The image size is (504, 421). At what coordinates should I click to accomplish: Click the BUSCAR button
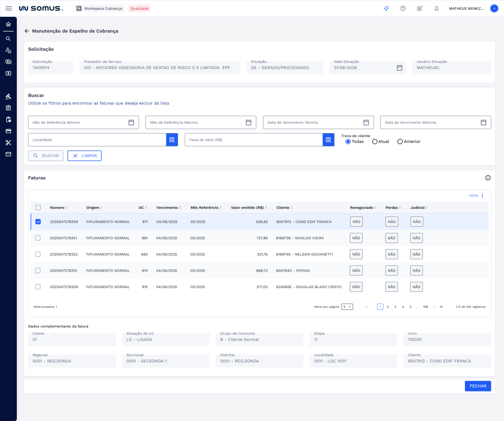click(46, 156)
